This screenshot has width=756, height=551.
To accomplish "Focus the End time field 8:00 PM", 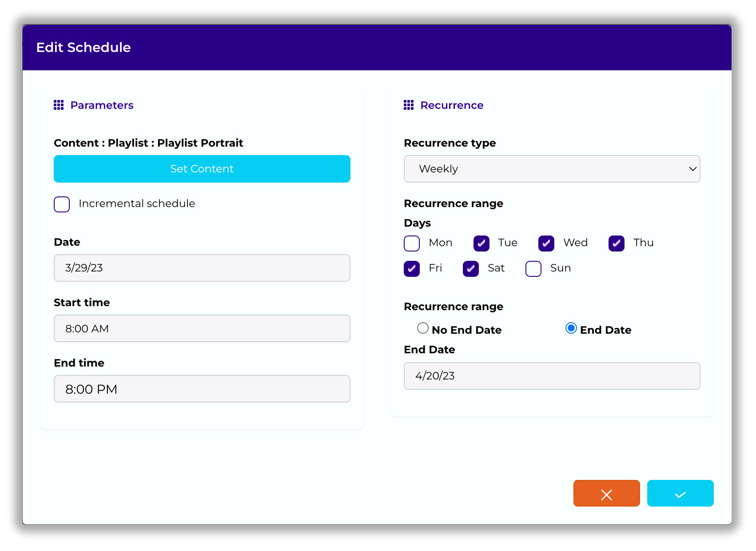I will 202,389.
